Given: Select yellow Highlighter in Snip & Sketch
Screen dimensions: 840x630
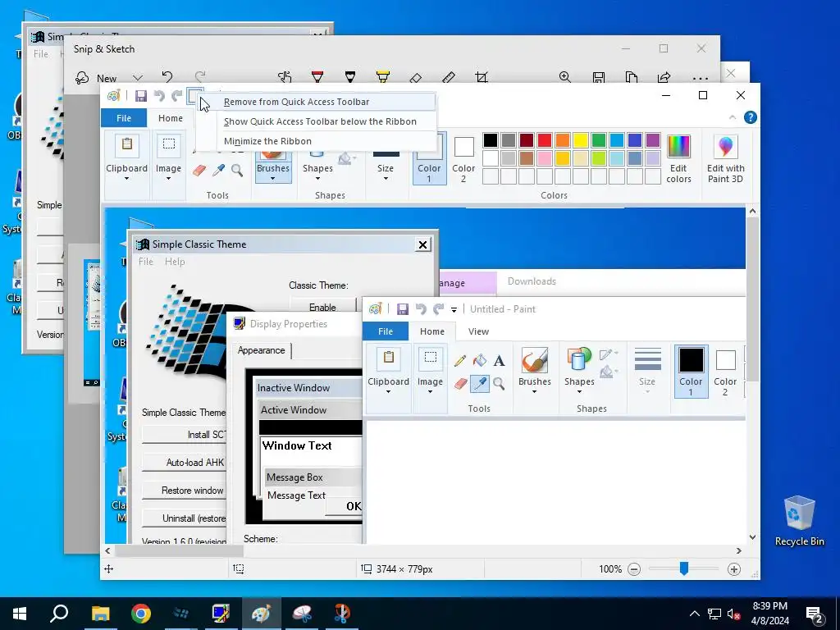Looking at the screenshot, I should coord(383,77).
